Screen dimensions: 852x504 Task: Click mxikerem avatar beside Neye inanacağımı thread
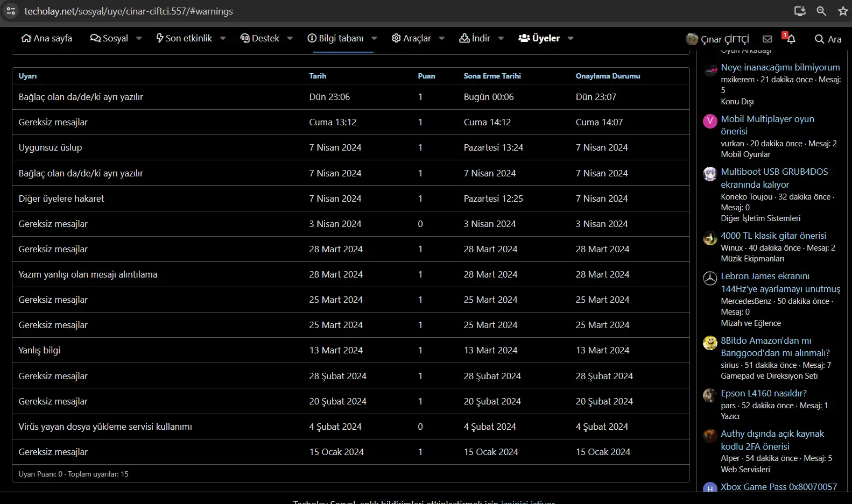point(710,69)
